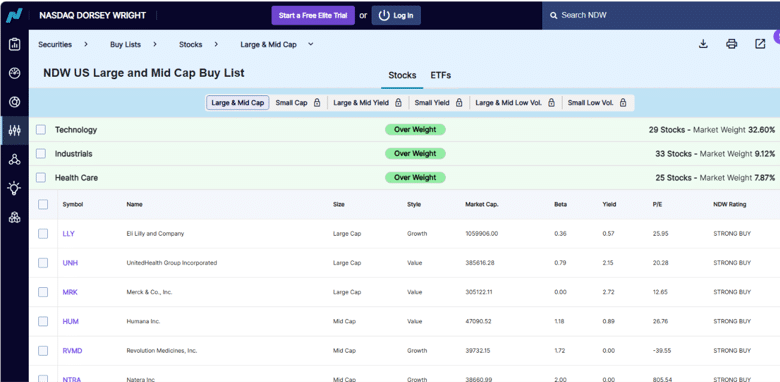Toggle the select-all checkbox in table header
This screenshot has width=780, height=382.
(x=43, y=204)
